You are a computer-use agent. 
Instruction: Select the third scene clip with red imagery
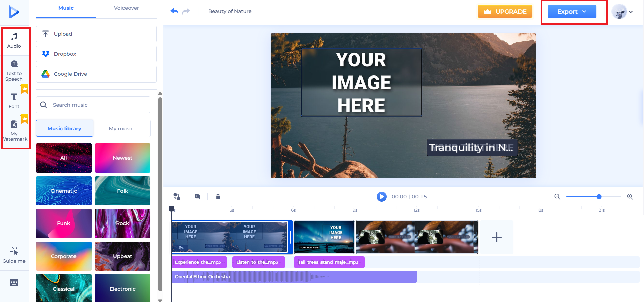coord(417,237)
